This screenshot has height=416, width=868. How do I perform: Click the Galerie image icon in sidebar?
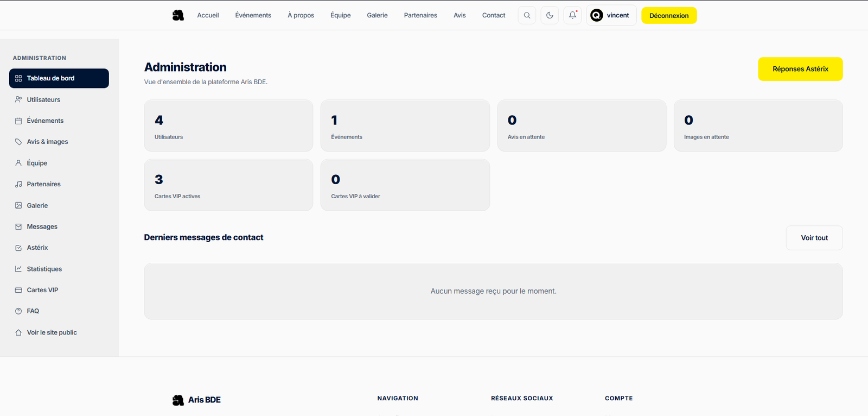click(x=18, y=205)
